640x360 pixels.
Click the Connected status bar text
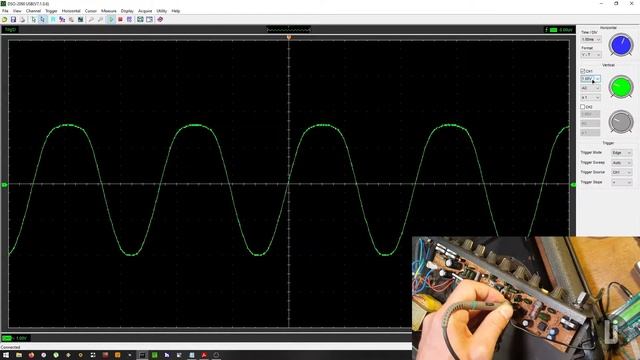pos(10,347)
